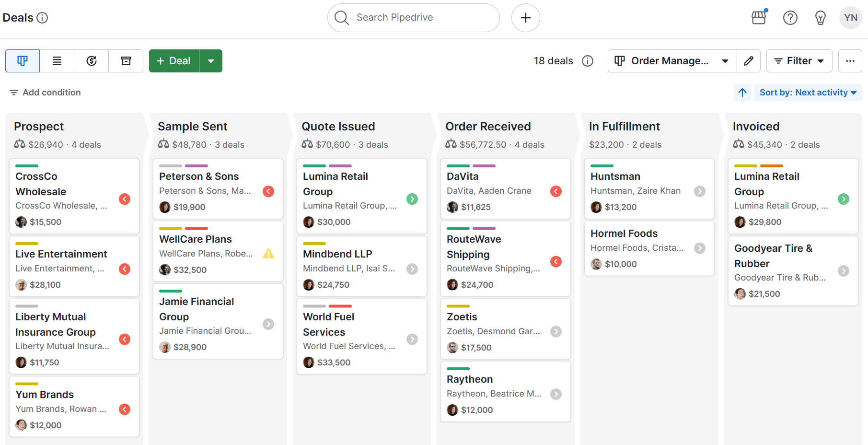Click the quick add plus button
The image size is (868, 445).
pos(526,18)
